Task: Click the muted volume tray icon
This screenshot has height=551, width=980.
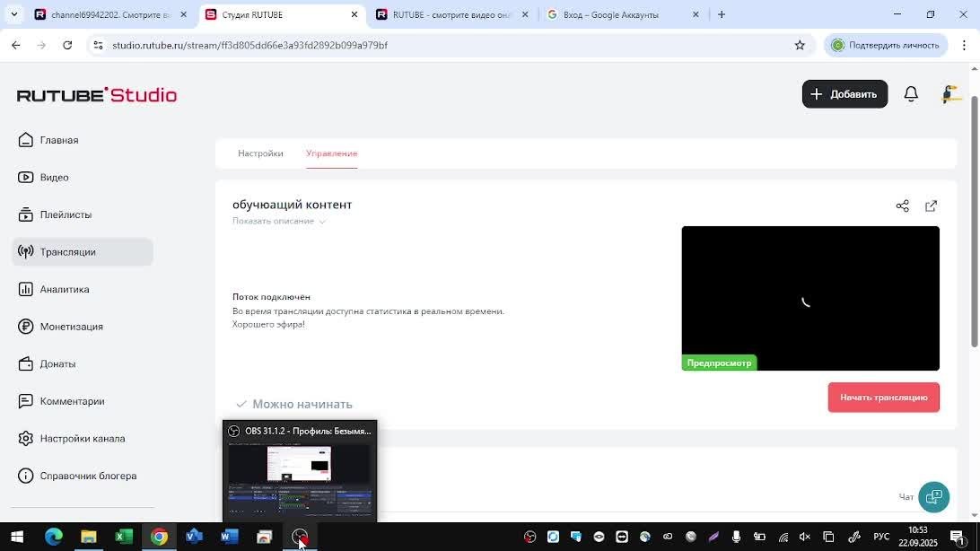Action: click(x=805, y=537)
